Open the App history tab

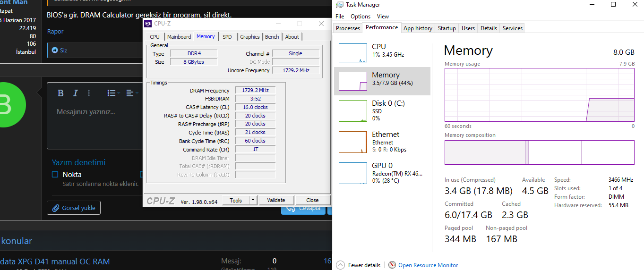(418, 28)
